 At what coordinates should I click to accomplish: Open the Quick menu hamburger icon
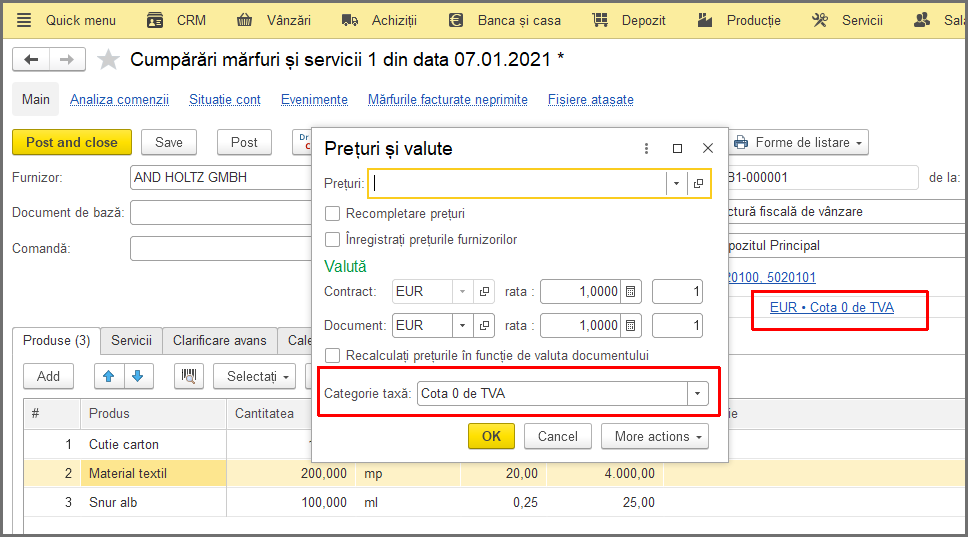pyautogui.click(x=23, y=20)
